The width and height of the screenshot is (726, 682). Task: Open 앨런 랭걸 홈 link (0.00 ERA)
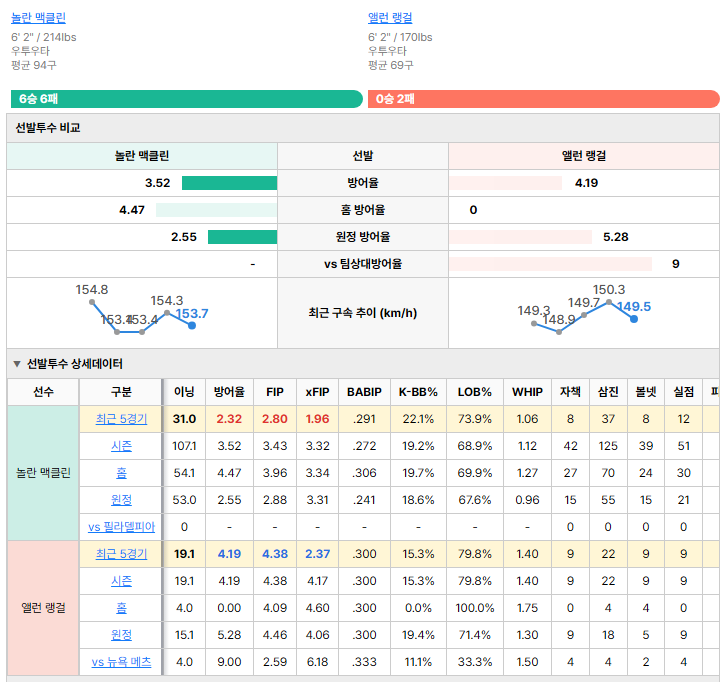(121, 607)
